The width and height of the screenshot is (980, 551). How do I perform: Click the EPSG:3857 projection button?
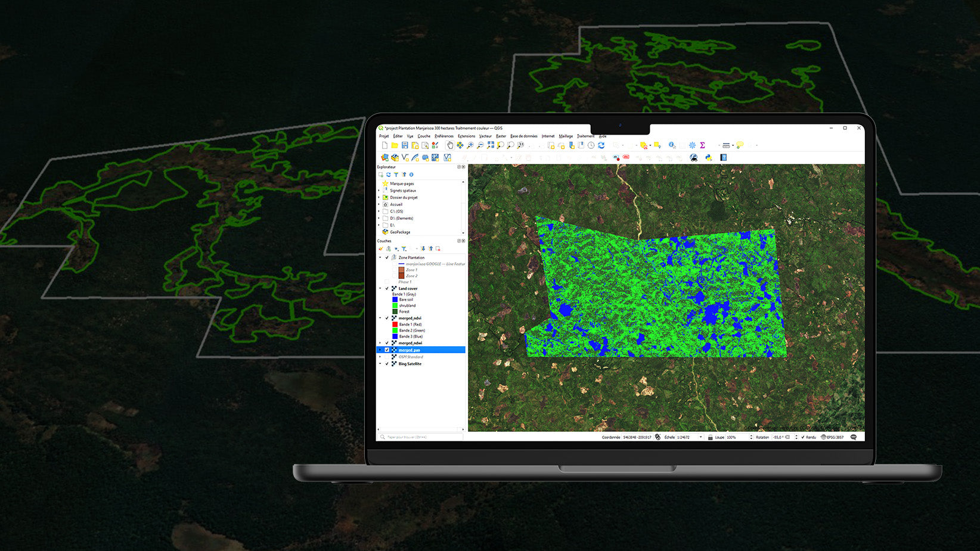click(x=832, y=437)
